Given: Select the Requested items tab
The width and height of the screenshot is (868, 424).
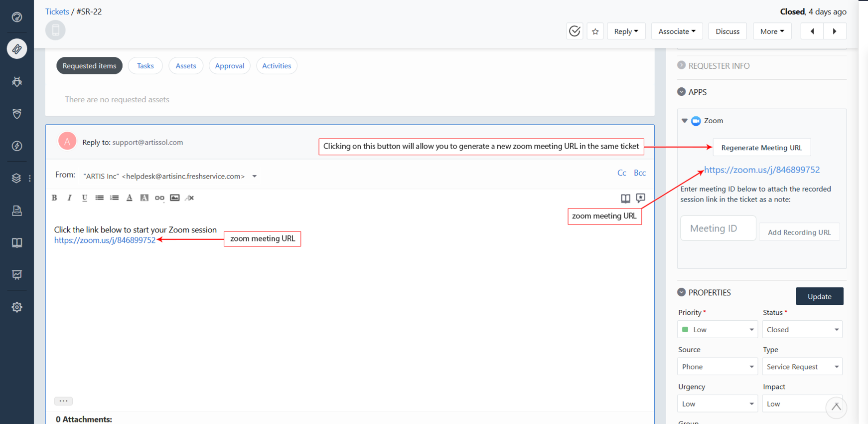Looking at the screenshot, I should point(89,66).
